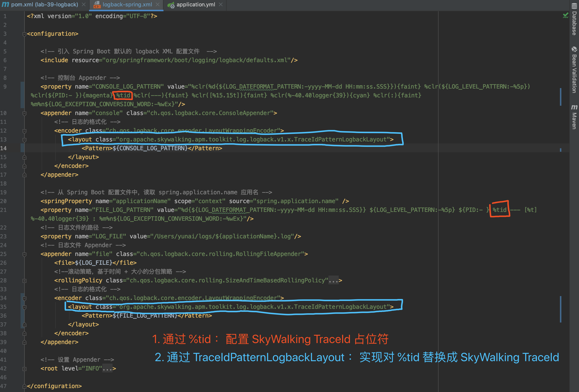
Task: Expand the root level ellipsis placeholder
Action: pos(107,369)
